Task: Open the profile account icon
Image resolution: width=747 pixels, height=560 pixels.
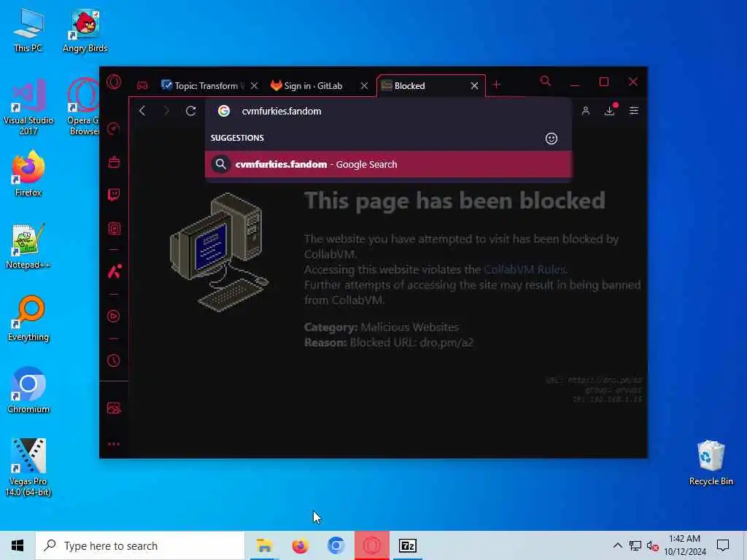Action: tap(586, 111)
